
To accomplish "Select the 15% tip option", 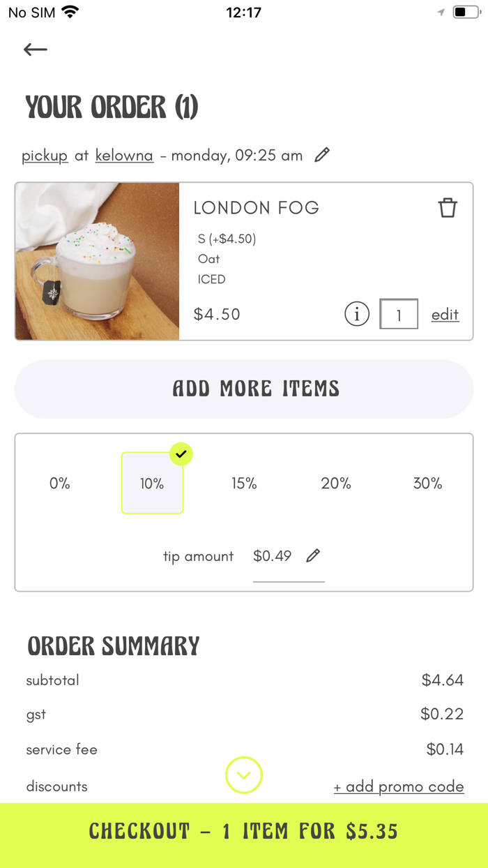I will tap(244, 484).
